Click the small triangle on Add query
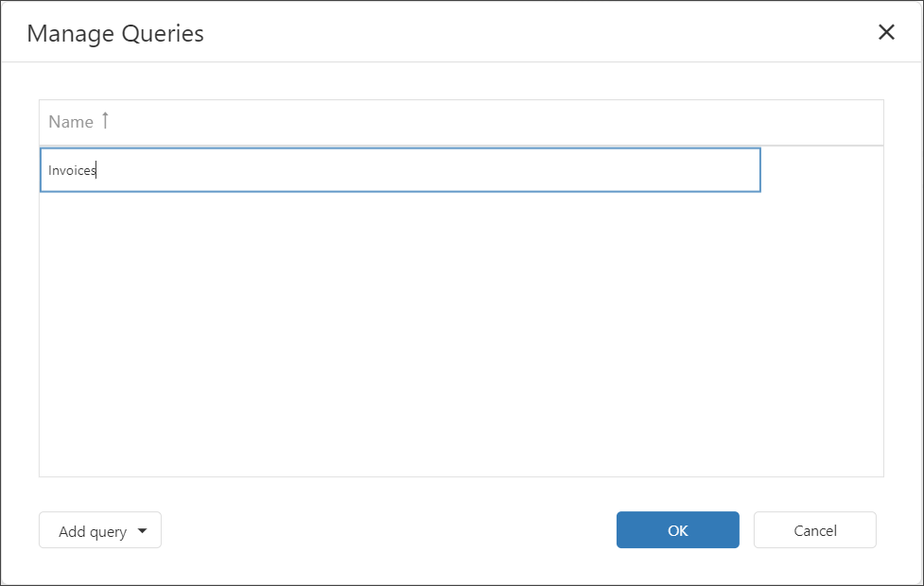Screen dimensions: 924x586 pos(142,531)
